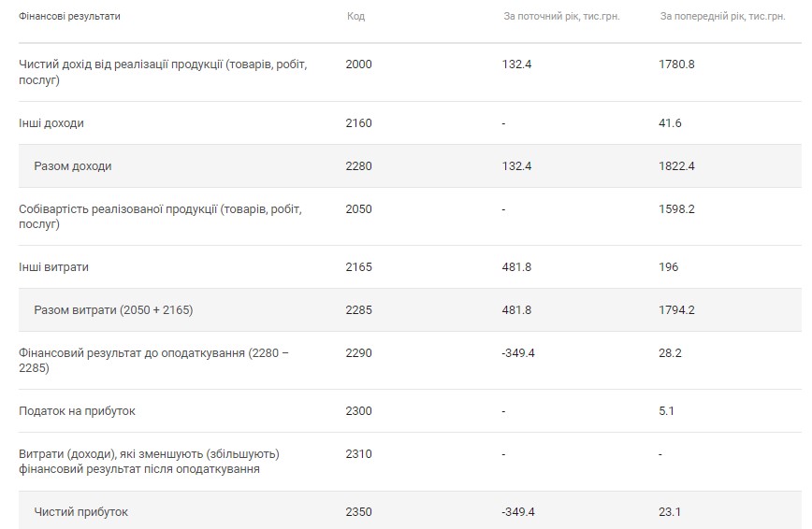This screenshot has width=812, height=529.
Task: Click the net profit value 23.1
Action: [671, 512]
